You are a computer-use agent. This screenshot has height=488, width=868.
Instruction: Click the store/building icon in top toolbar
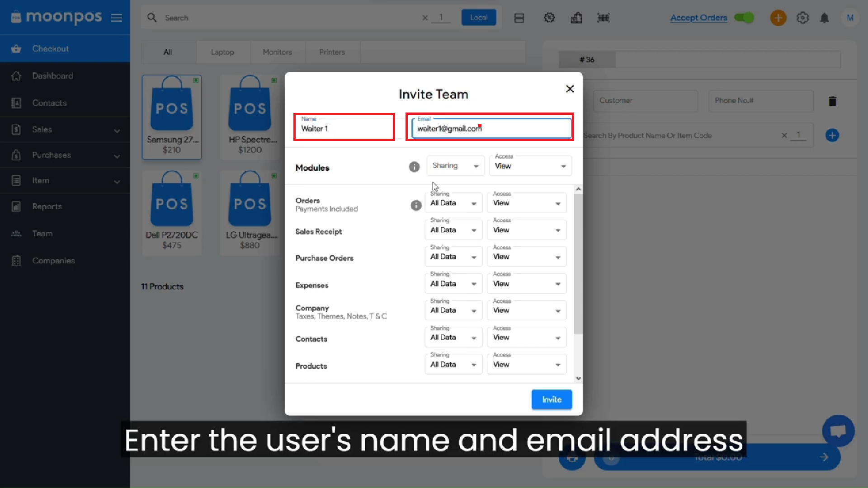(x=576, y=18)
